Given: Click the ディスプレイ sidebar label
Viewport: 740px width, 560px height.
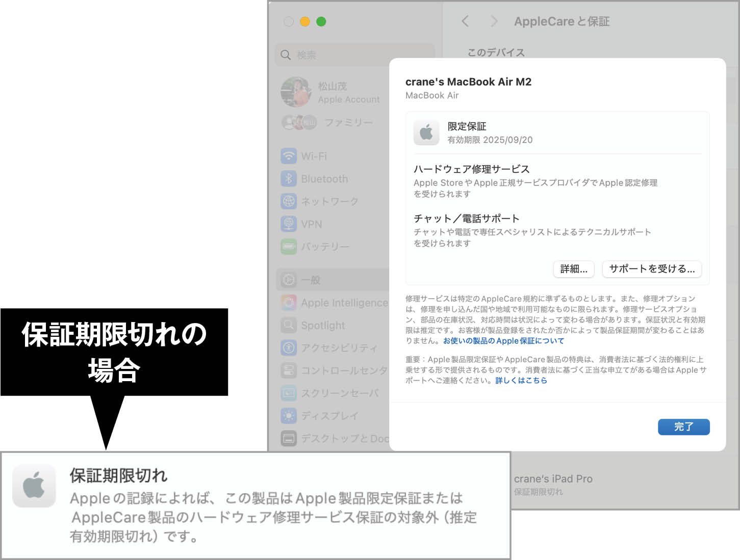Looking at the screenshot, I should pos(329,416).
